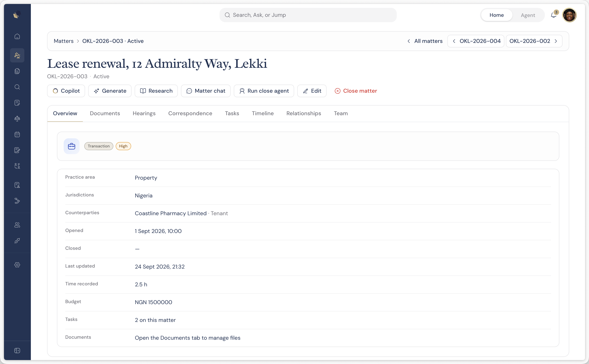589x364 pixels.
Task: Open the user profile avatar
Action: (569, 15)
